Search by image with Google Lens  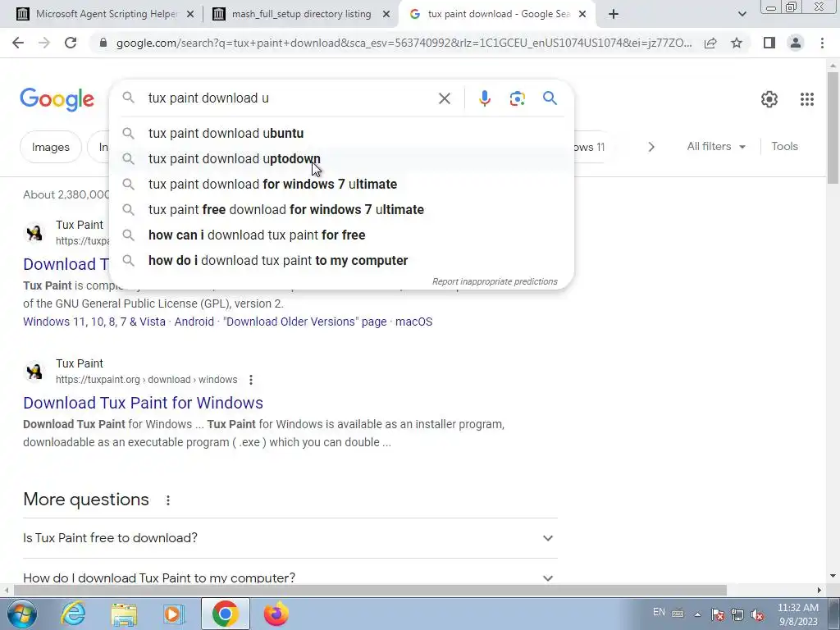(x=517, y=98)
